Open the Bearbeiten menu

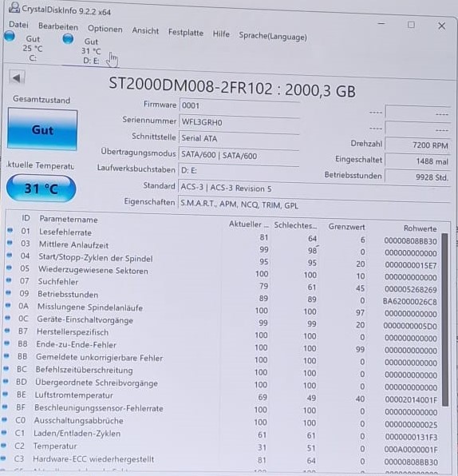[58, 26]
